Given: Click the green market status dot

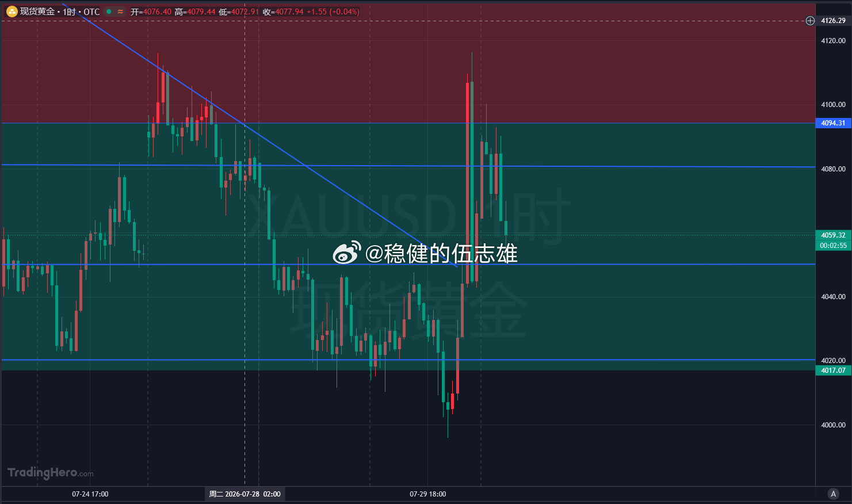Looking at the screenshot, I should point(109,12).
